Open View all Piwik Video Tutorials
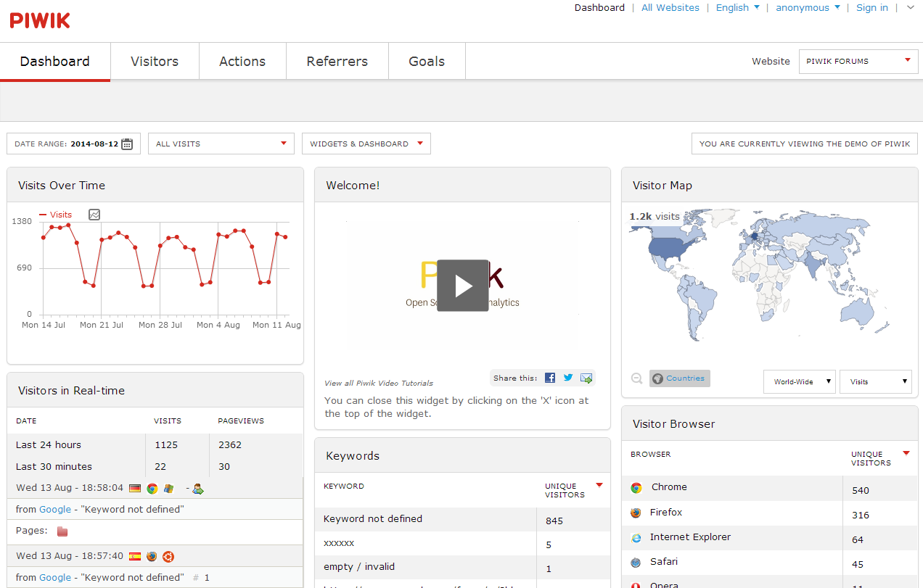The image size is (923, 588). 379,383
